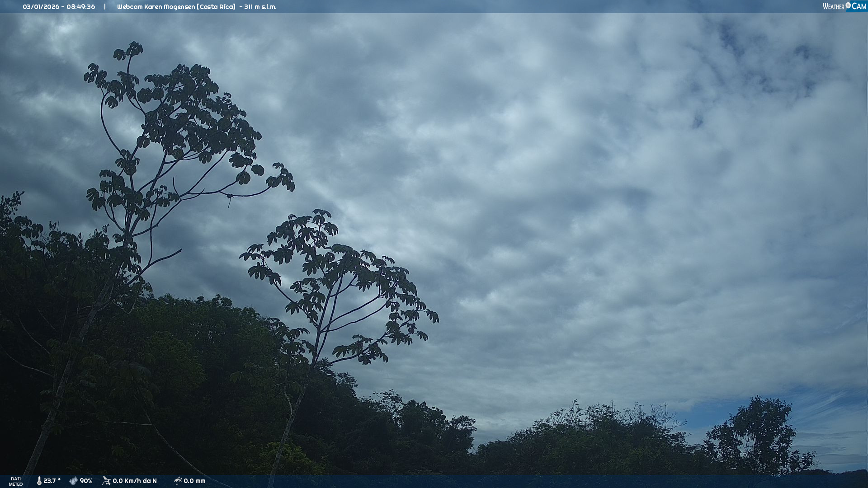Click the 0.0 mm rainfall reading
This screenshot has width=868, height=488.
tap(194, 481)
